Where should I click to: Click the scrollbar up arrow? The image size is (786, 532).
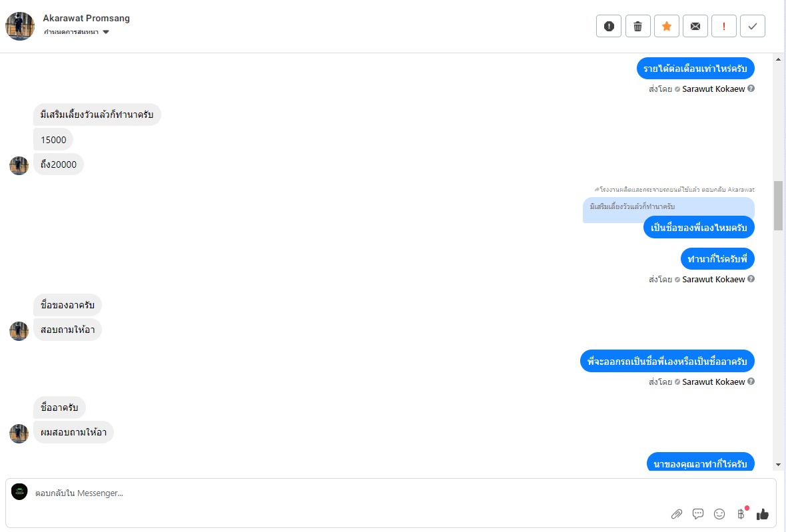pos(778,60)
